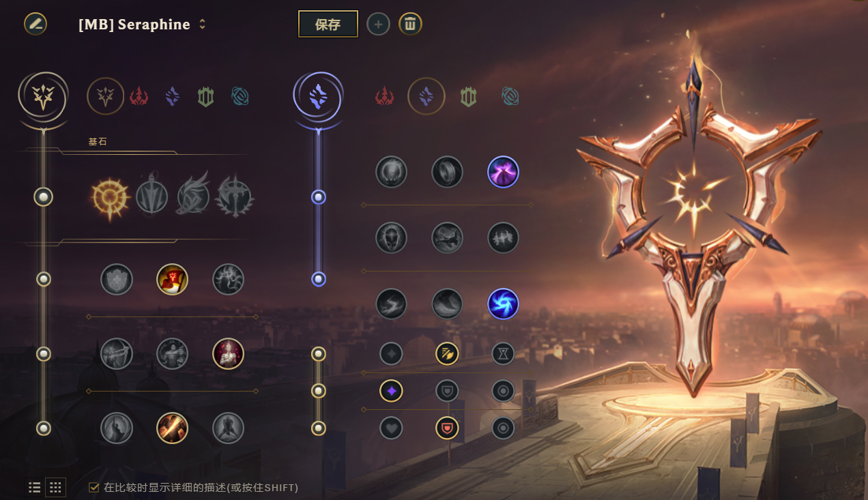Viewport: 868px width, 500px height.
Task: Open the [MB] Seraphine rune page dropdown
Action: coord(142,25)
